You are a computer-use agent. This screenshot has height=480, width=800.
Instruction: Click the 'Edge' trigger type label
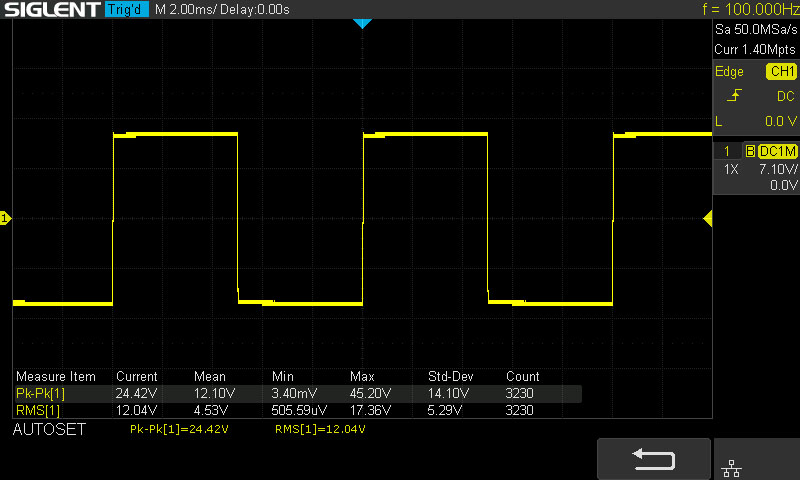click(x=729, y=71)
